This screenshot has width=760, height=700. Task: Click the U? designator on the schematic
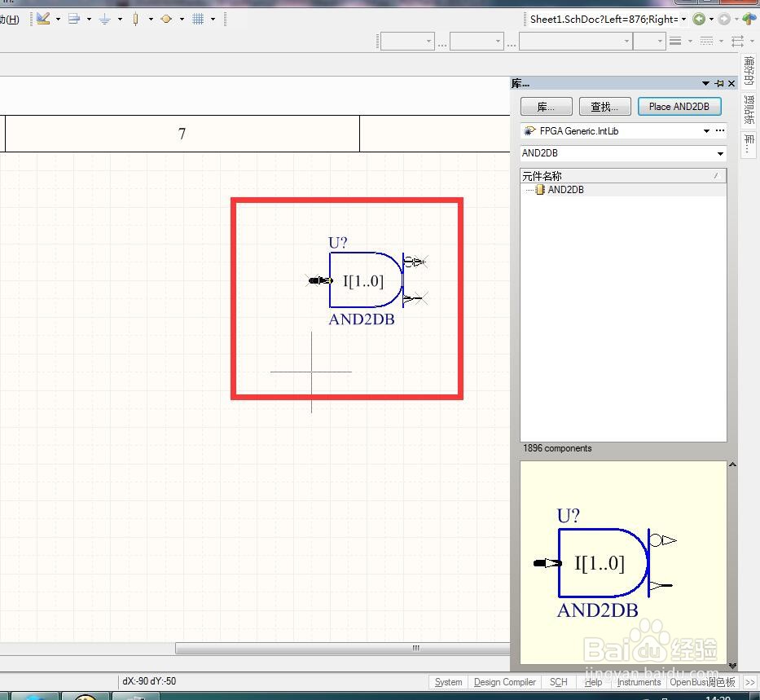(338, 242)
